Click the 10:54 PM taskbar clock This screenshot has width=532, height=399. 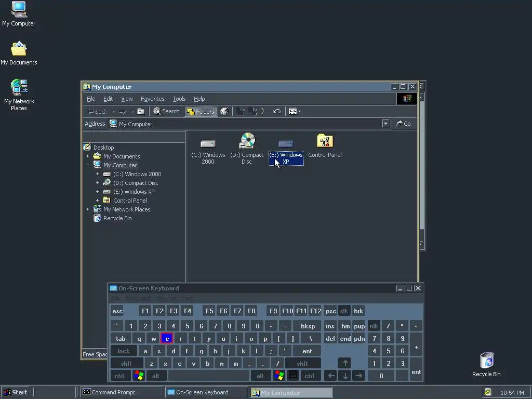pyautogui.click(x=512, y=393)
